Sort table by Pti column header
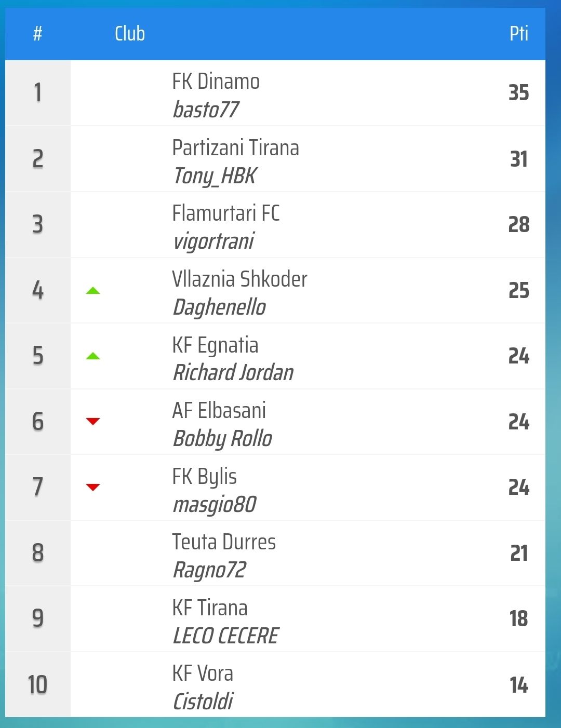 (518, 34)
